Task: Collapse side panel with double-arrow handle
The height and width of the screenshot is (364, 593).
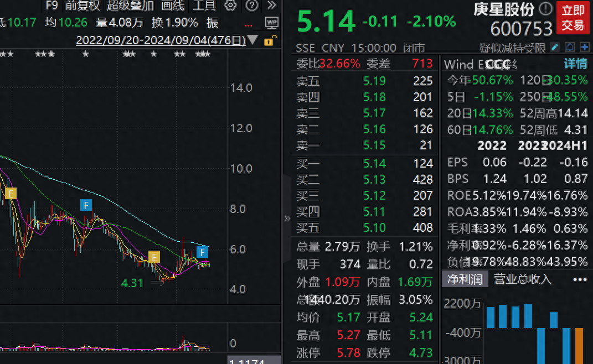Action: pos(287,218)
